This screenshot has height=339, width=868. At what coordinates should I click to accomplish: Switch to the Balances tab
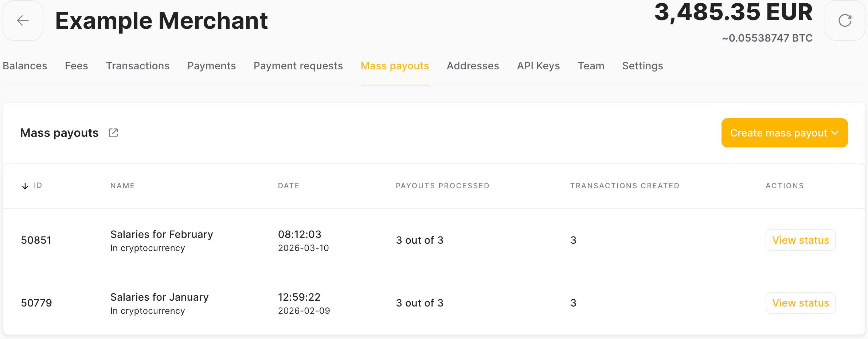tap(25, 66)
